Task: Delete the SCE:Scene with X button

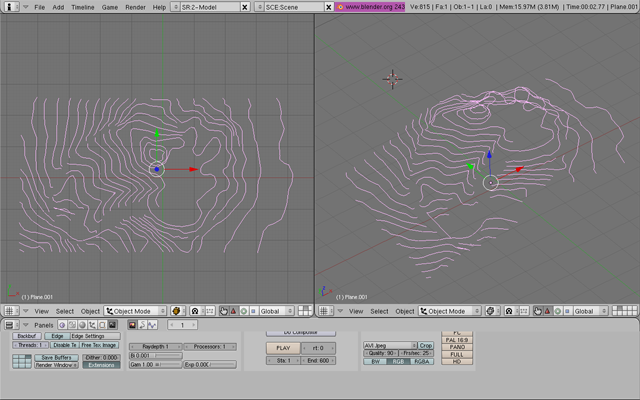Action: pos(329,7)
